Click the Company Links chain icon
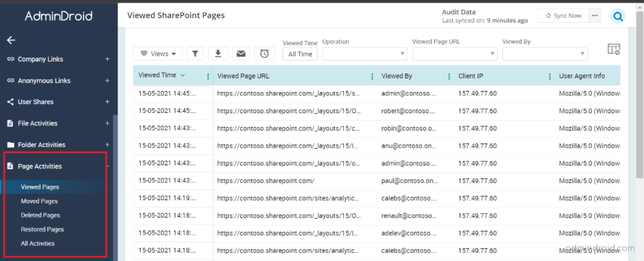644x261 pixels. click(x=11, y=59)
